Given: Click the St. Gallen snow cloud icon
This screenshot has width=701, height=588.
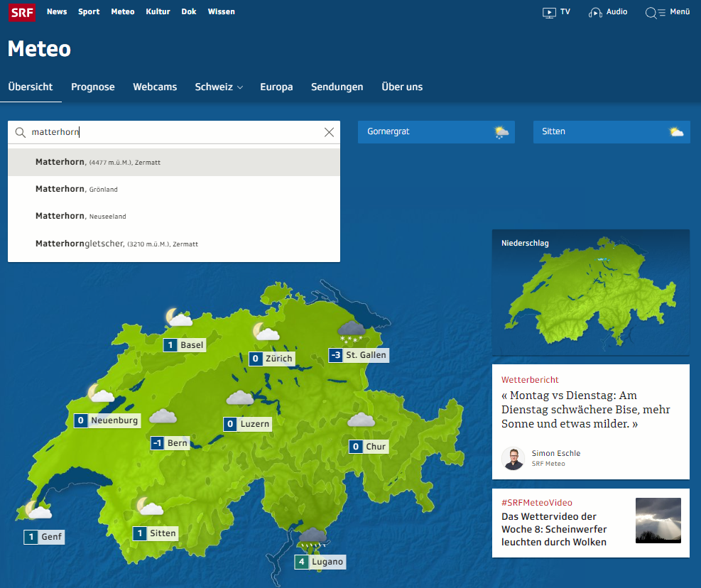Looking at the screenshot, I should tap(352, 332).
